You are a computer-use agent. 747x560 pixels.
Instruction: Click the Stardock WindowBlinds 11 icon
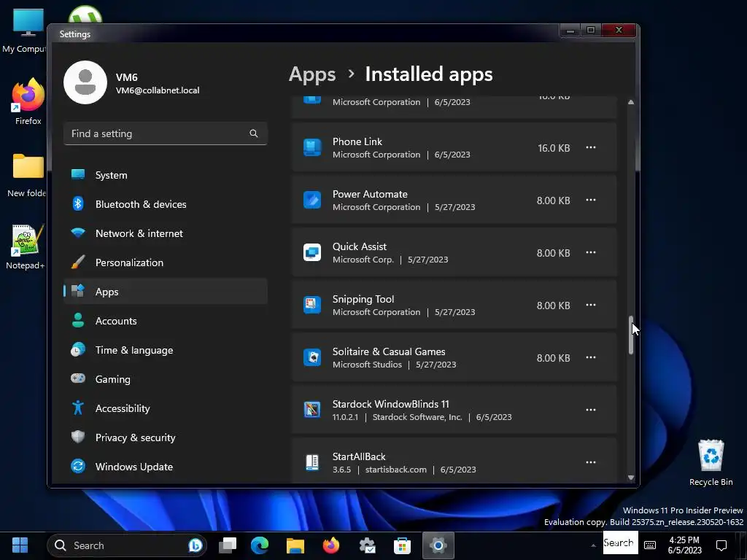[312, 410]
